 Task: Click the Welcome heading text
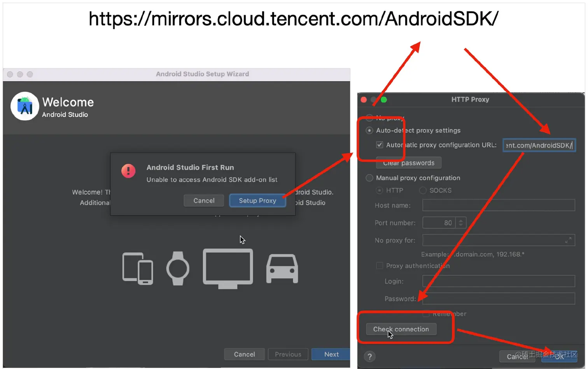point(68,102)
